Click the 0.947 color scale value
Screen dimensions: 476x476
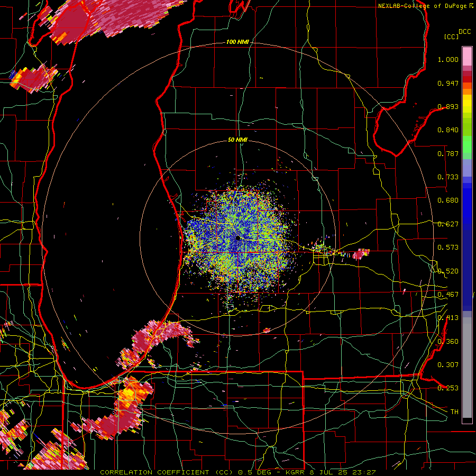448,83
